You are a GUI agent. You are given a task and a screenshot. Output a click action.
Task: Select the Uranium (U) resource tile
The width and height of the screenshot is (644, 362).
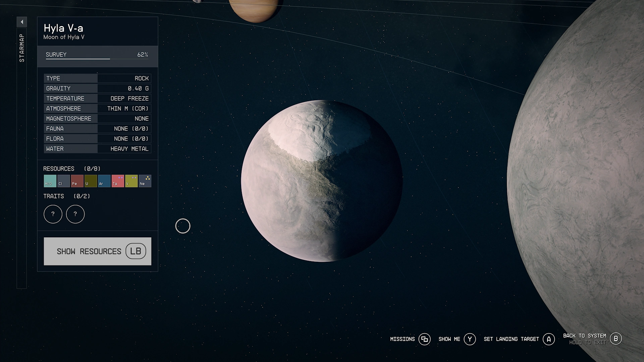coord(91,181)
